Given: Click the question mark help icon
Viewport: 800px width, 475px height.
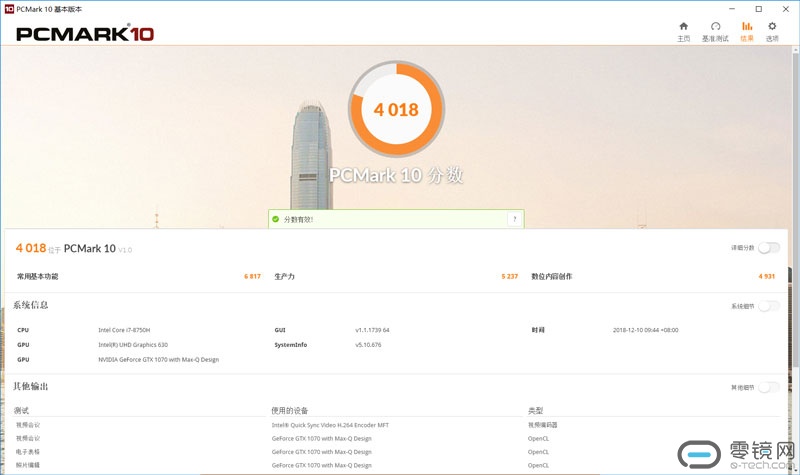Looking at the screenshot, I should click(514, 219).
